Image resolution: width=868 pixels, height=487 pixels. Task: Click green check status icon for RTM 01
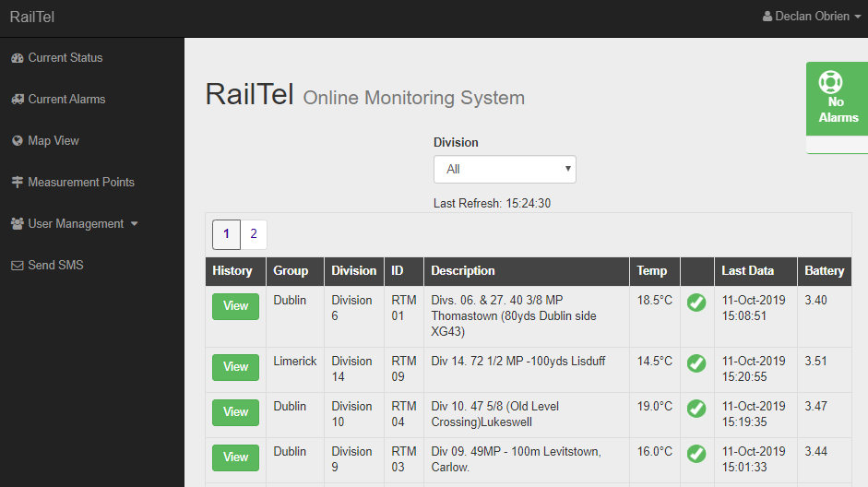(x=696, y=303)
